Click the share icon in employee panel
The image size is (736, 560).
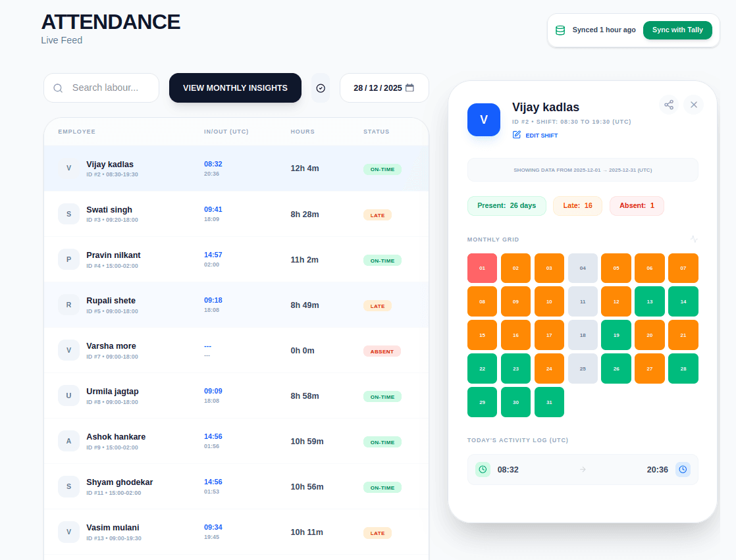669,105
